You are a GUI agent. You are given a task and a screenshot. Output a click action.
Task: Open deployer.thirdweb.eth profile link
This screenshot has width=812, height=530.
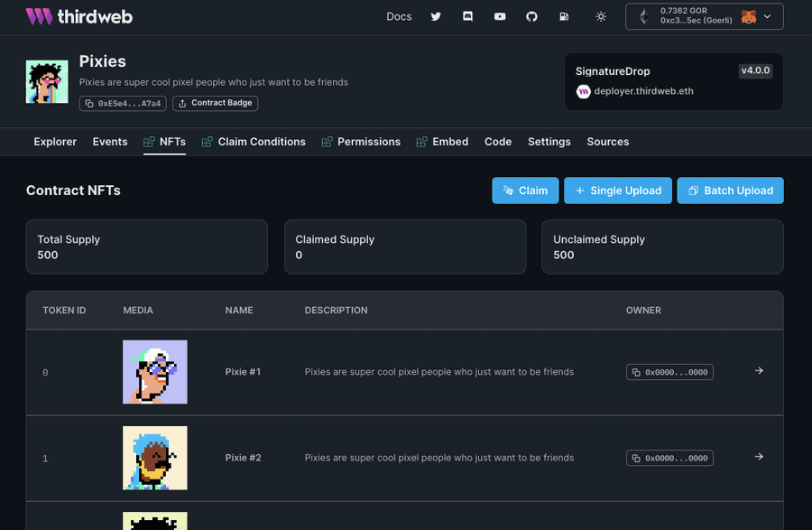pyautogui.click(x=643, y=91)
